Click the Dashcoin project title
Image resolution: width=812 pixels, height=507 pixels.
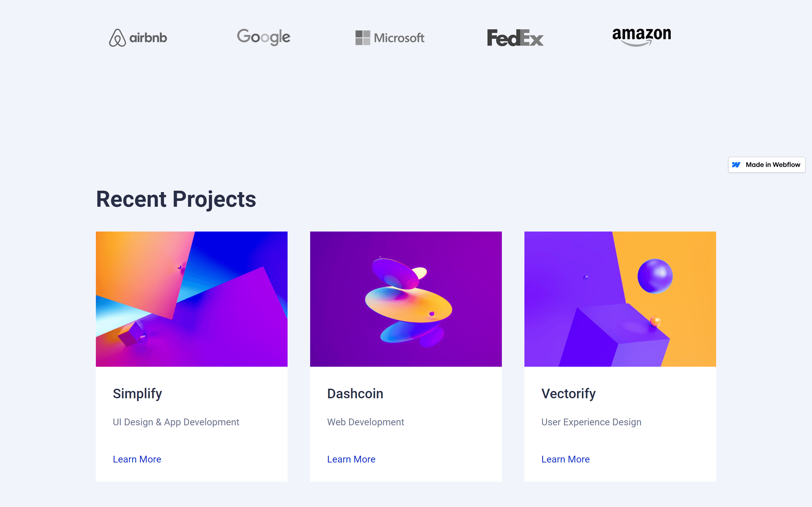pyautogui.click(x=355, y=394)
